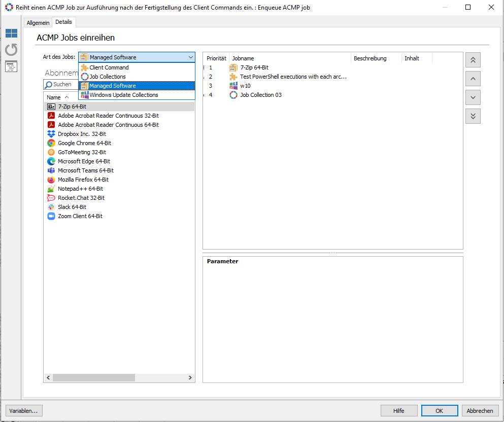The image size is (504, 422).
Task: Collapse the Art des Jobs combo box arrow
Action: [190, 57]
